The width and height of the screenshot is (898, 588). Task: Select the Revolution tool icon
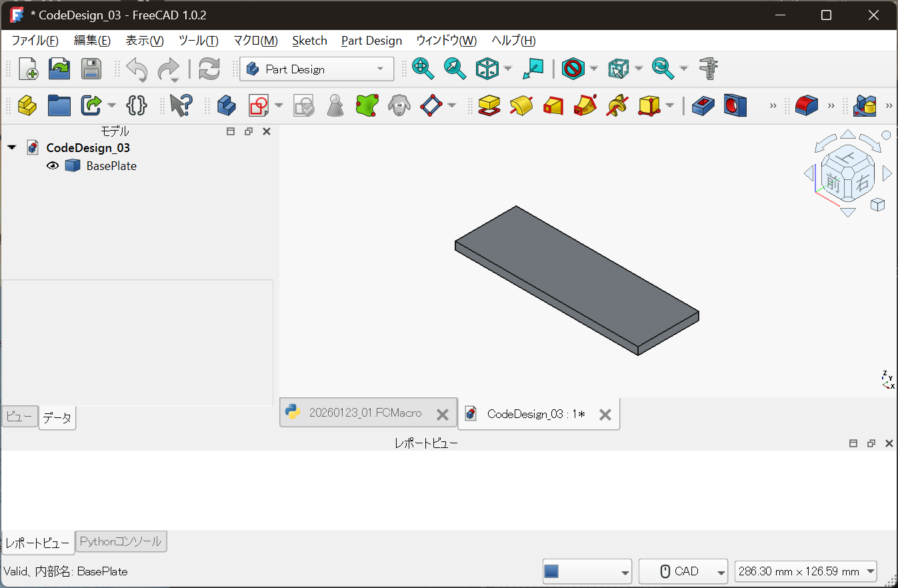point(521,105)
